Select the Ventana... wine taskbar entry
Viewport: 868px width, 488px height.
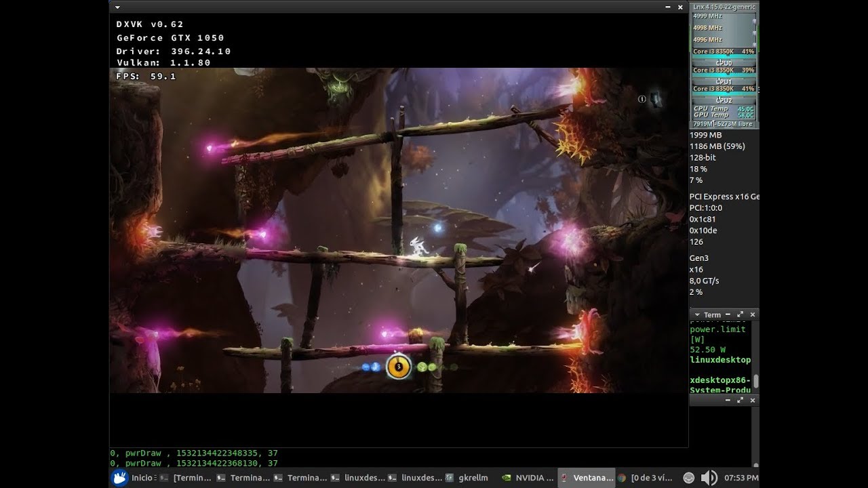(587, 478)
